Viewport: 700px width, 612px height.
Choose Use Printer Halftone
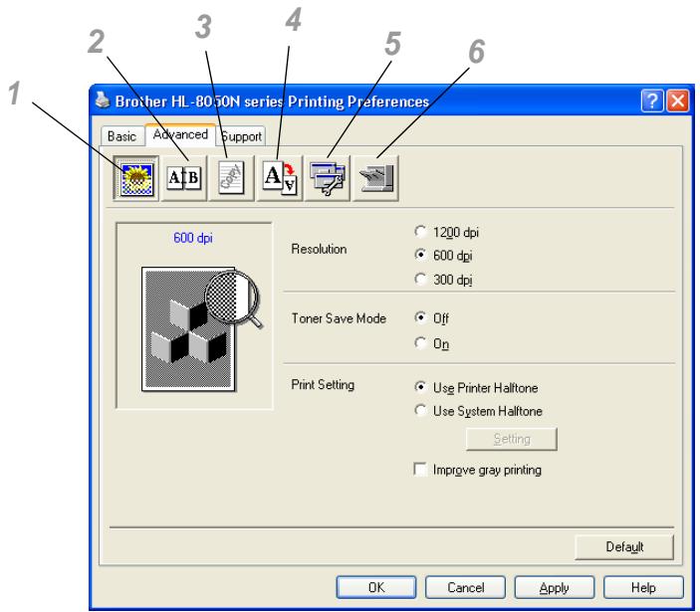476,388
